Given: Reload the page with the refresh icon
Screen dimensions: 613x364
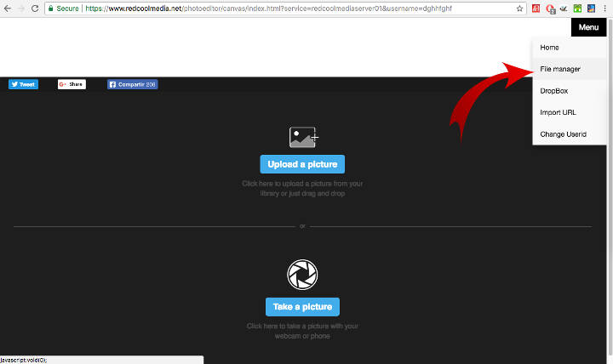Looking at the screenshot, I should (x=34, y=8).
